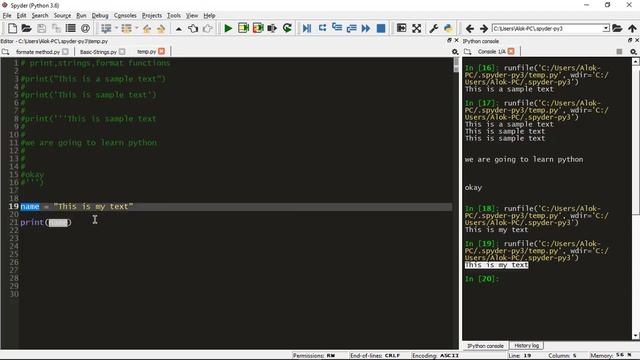This screenshot has height=360, width=640.
Task: Open the View menu
Action: (x=192, y=16)
